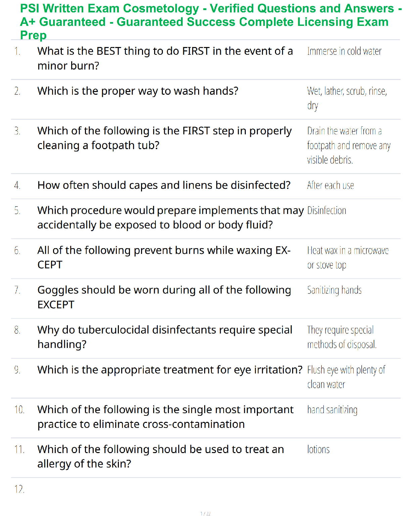Click the green document title heading
The height and width of the screenshot is (532, 411).
pyautogui.click(x=211, y=22)
